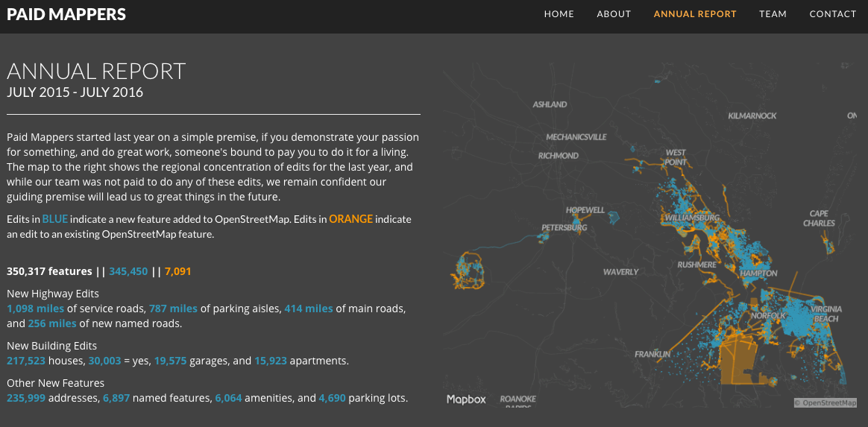Click the Mapbox logo on the map

pyautogui.click(x=467, y=399)
